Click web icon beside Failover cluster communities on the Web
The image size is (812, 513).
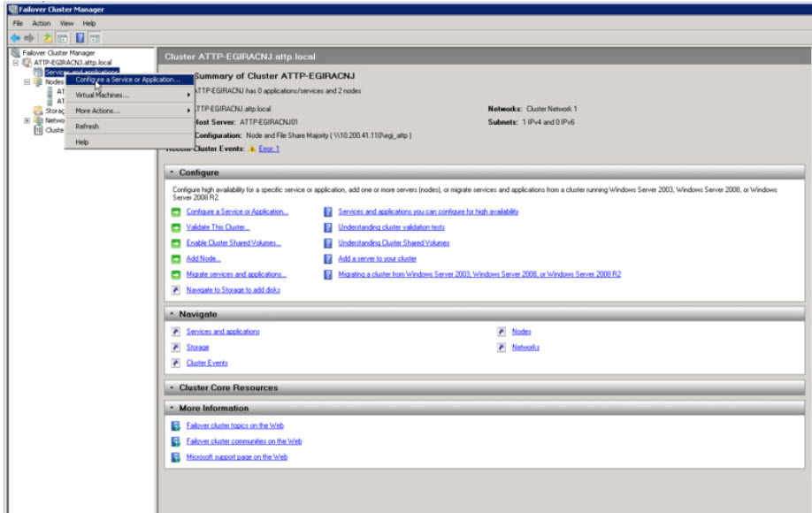[x=176, y=441]
